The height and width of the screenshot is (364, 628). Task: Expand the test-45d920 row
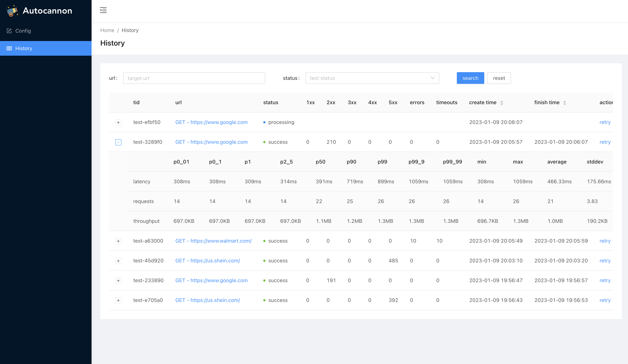(x=118, y=261)
